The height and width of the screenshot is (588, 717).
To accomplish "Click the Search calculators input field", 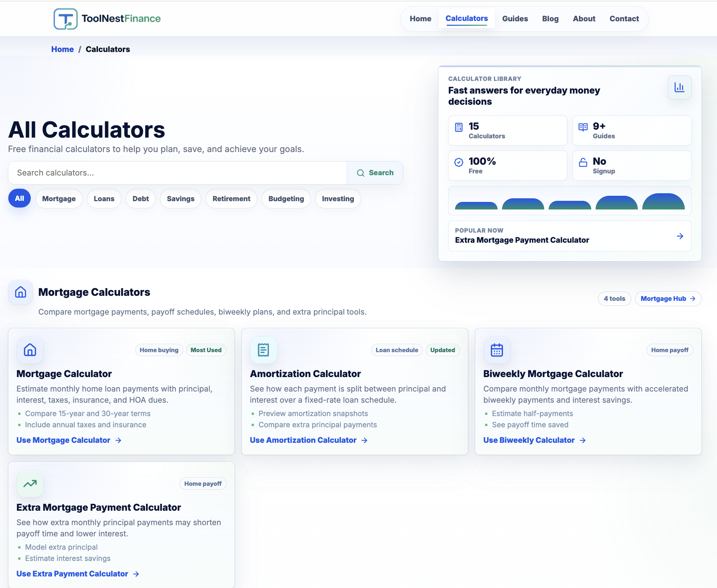I will [x=177, y=173].
